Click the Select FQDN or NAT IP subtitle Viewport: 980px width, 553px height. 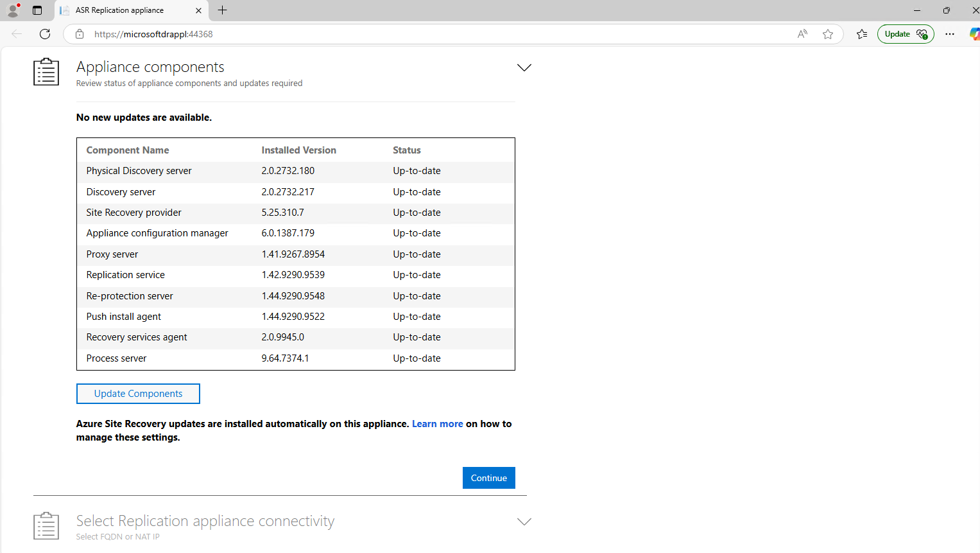tap(118, 537)
